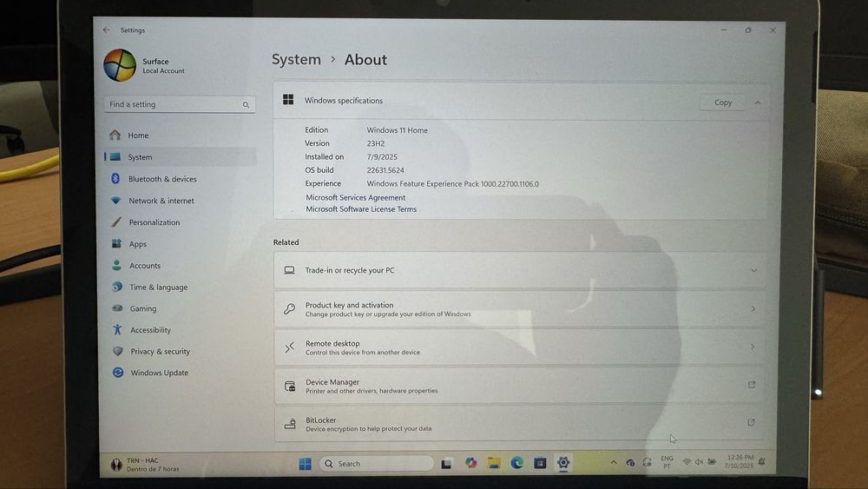868x489 pixels.
Task: Open File Explorer from the taskbar
Action: [x=494, y=463]
